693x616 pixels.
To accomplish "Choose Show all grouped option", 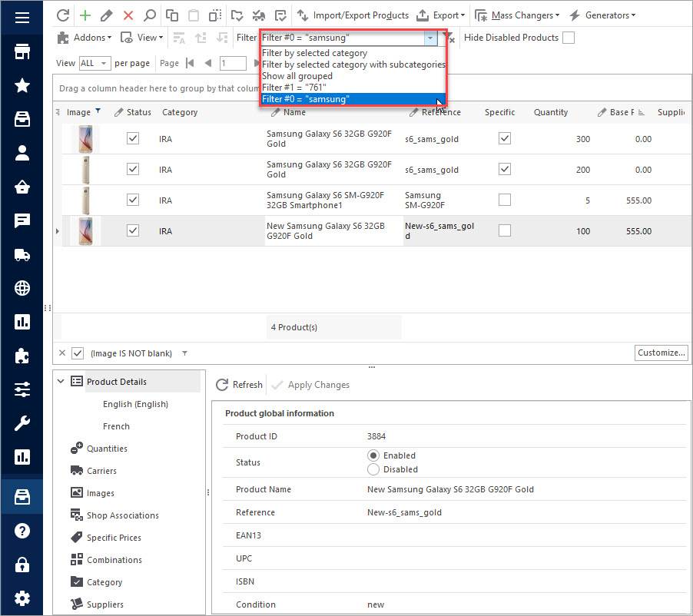I will (297, 76).
